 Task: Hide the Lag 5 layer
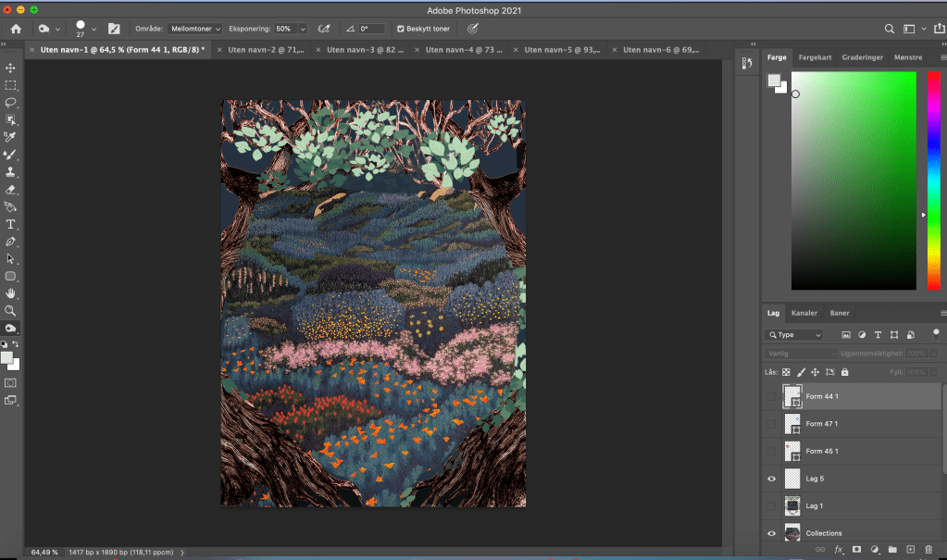771,479
